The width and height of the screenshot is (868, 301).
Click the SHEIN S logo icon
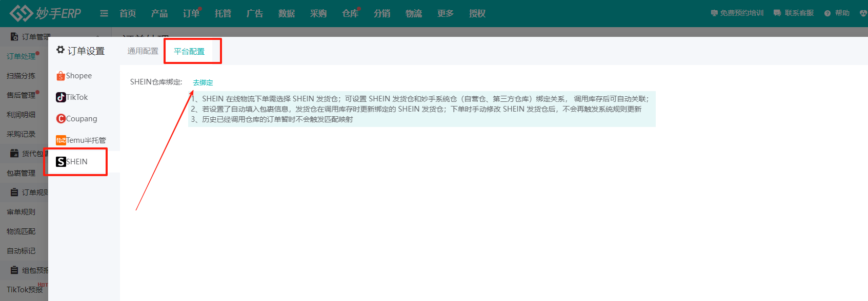[x=60, y=162]
